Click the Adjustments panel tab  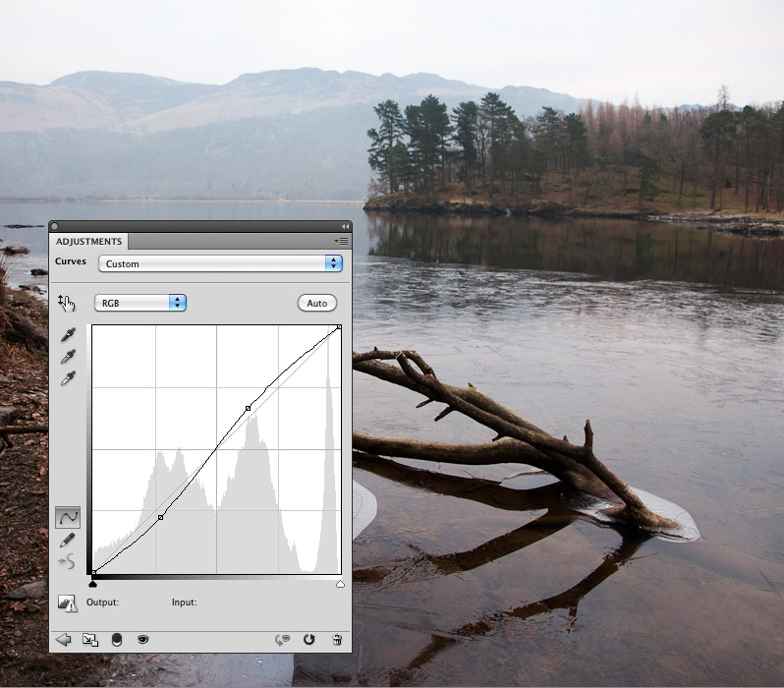point(88,242)
